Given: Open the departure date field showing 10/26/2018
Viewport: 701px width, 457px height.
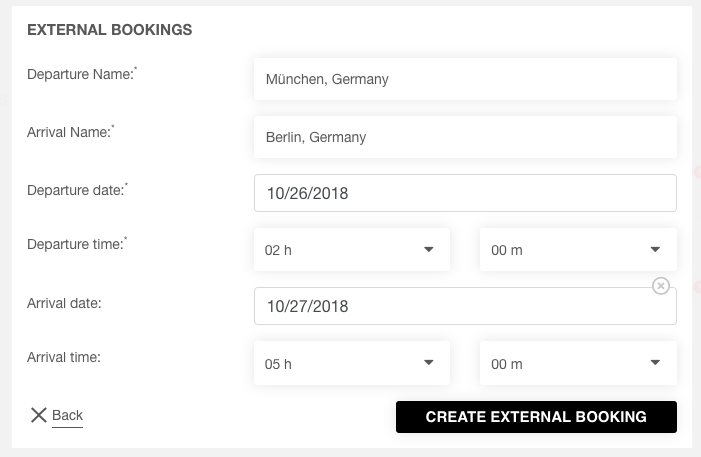Looking at the screenshot, I should coord(465,193).
